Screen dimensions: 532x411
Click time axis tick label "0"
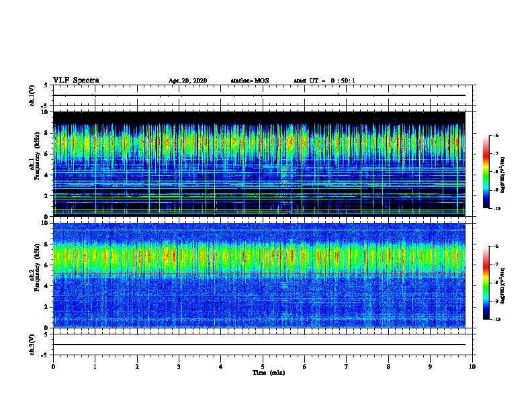pos(53,367)
